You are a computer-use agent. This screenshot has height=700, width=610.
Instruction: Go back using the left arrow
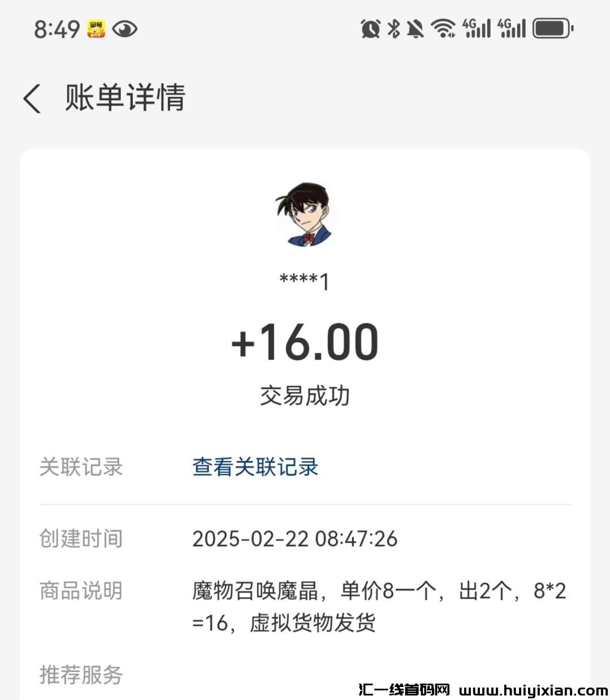pos(32,98)
